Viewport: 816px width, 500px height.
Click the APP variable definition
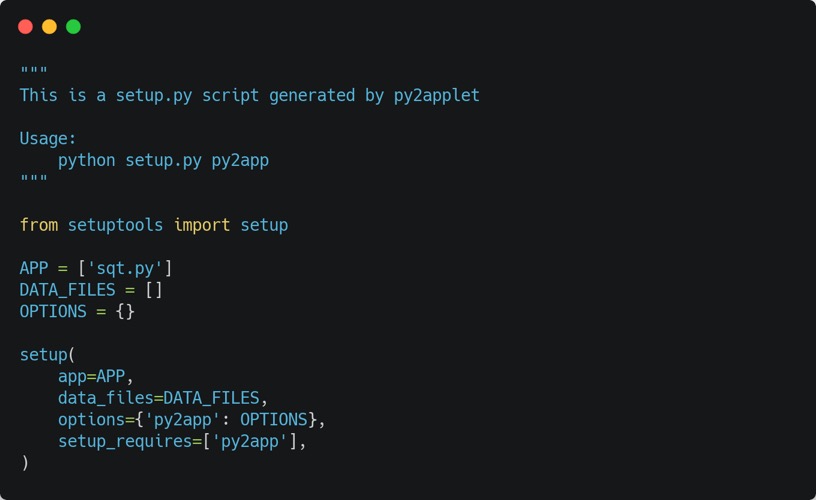[34, 268]
